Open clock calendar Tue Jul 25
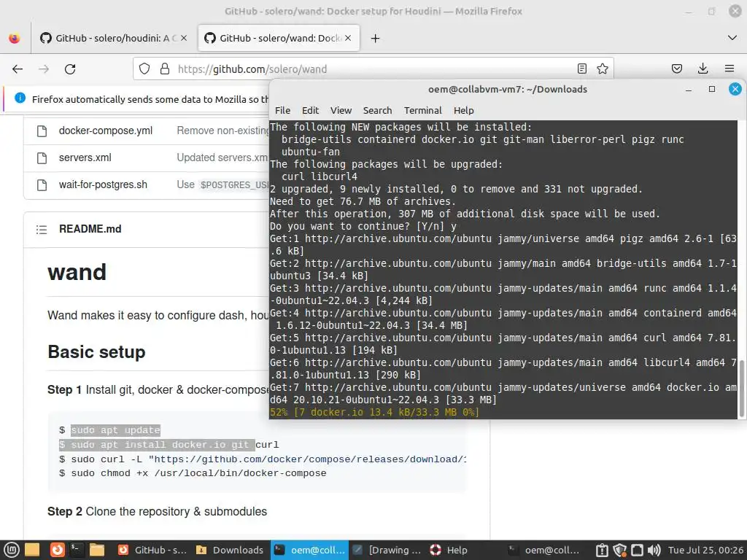 [x=705, y=550]
